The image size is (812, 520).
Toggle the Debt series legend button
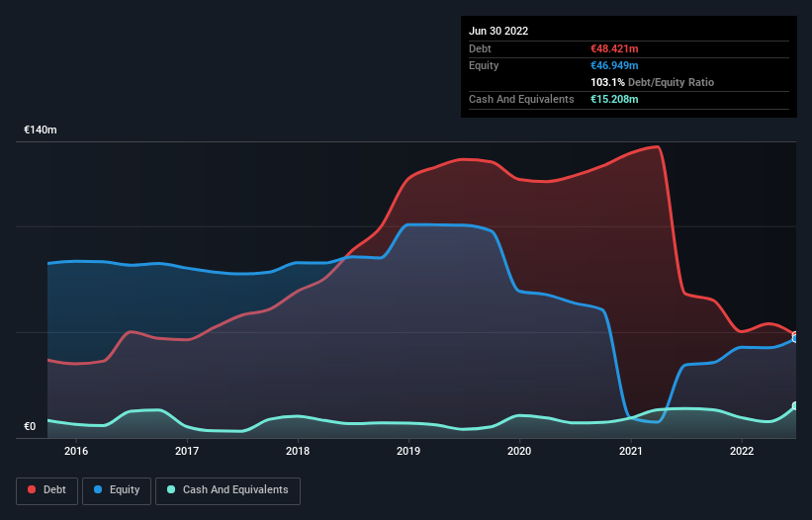point(46,490)
